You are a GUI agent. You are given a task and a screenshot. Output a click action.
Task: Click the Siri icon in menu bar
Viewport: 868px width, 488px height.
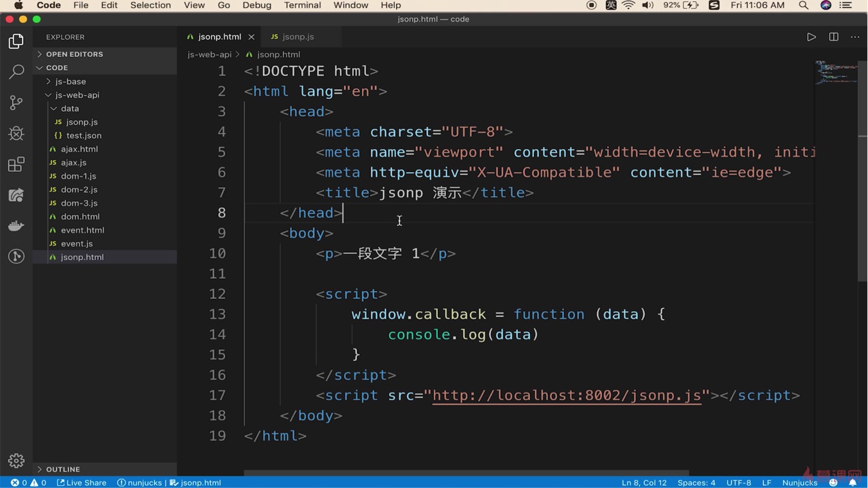[x=826, y=5]
